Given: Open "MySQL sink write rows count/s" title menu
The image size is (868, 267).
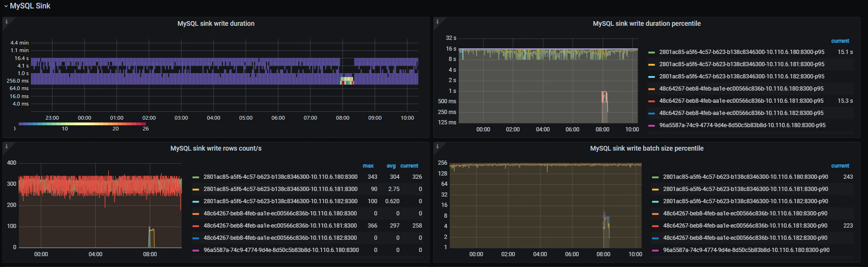Looking at the screenshot, I should (x=215, y=148).
